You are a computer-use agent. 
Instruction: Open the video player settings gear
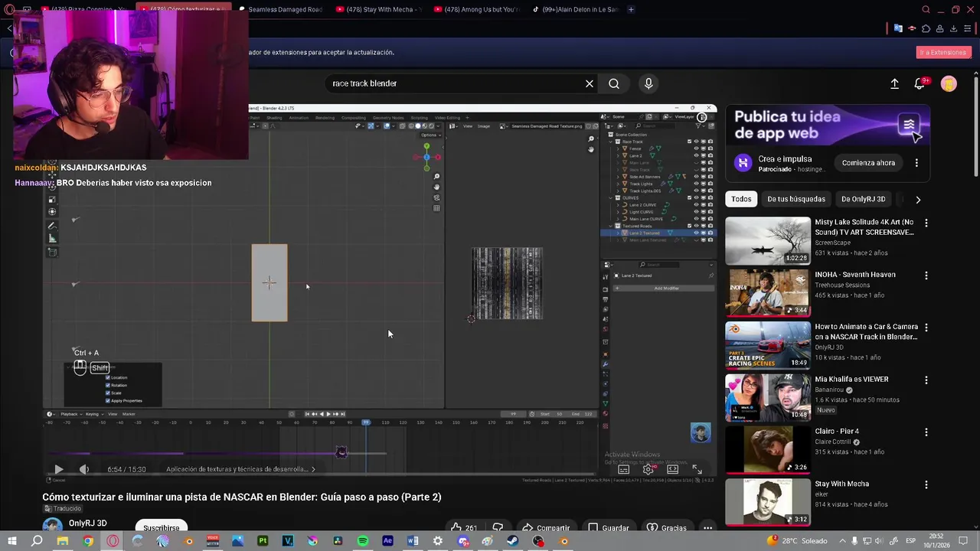click(648, 469)
